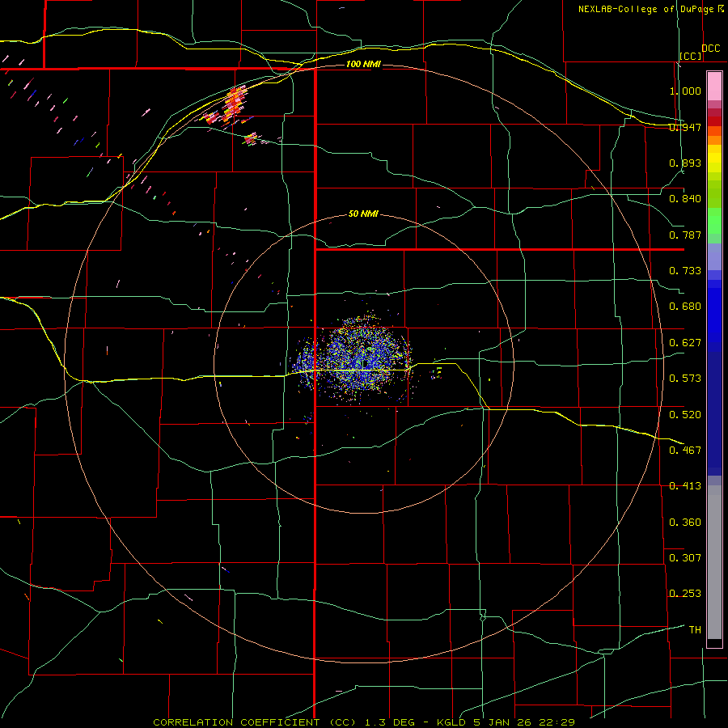Click the 0.573 scale value
728x728 pixels.
point(685,379)
